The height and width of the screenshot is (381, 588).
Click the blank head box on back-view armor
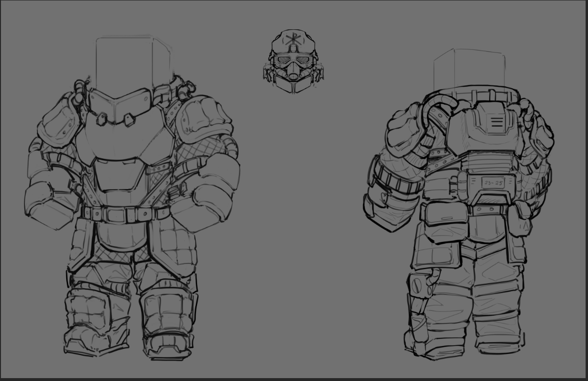point(469,71)
